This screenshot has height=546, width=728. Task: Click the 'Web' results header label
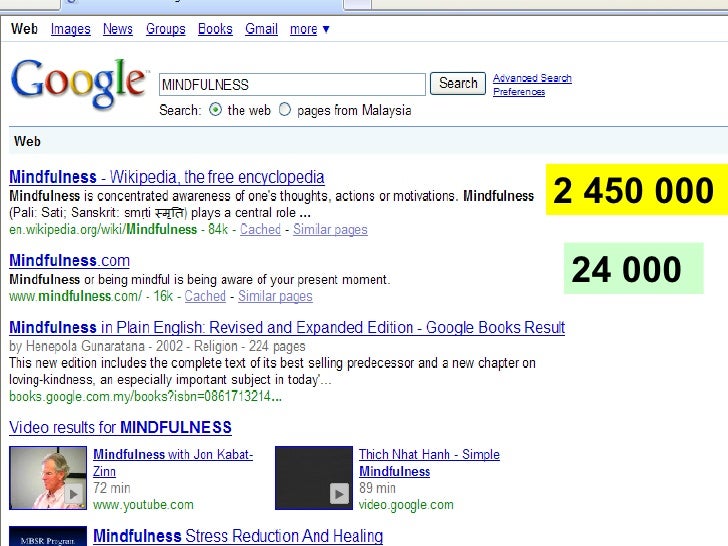[x=27, y=141]
